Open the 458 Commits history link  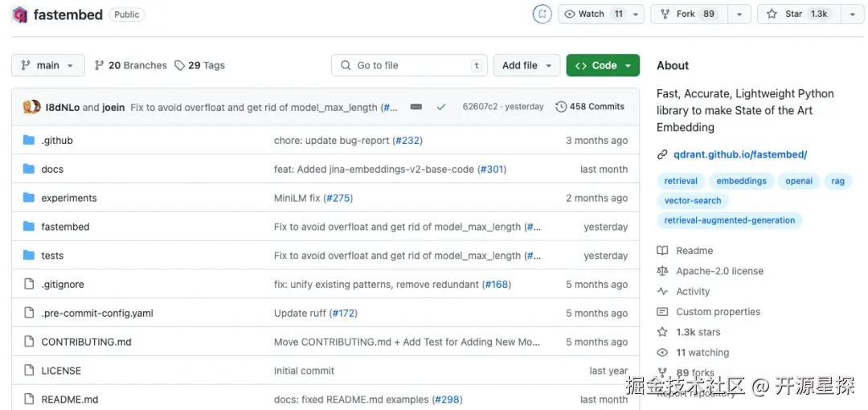(x=590, y=107)
